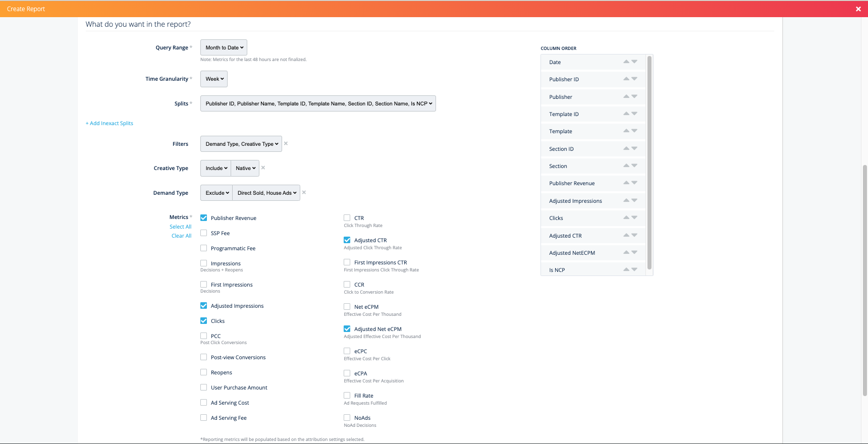Image resolution: width=868 pixels, height=444 pixels.
Task: Clear the Filters selection with the x icon
Action: (286, 143)
